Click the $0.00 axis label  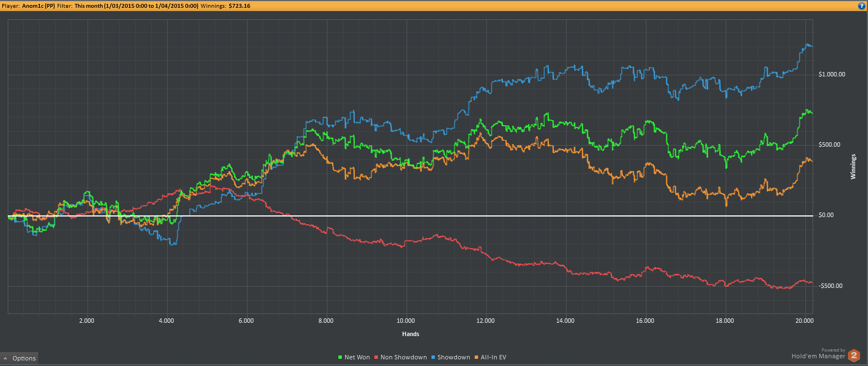[x=826, y=215]
